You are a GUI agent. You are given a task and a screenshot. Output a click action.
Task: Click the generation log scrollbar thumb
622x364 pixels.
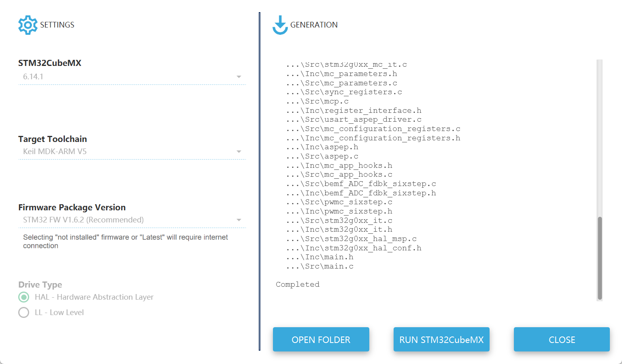point(600,258)
